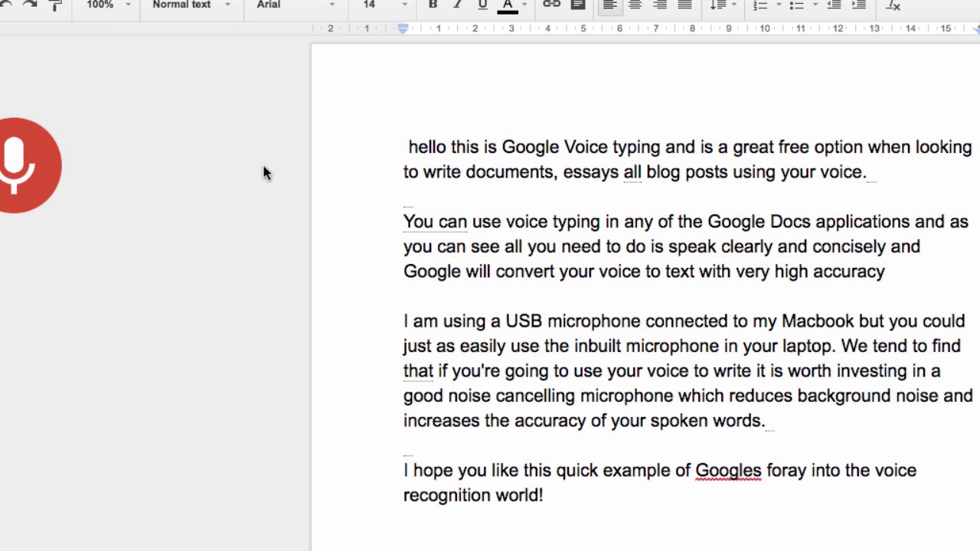Screen dimensions: 980x551
Task: Click the red voice typing microphone button
Action: click(15, 165)
